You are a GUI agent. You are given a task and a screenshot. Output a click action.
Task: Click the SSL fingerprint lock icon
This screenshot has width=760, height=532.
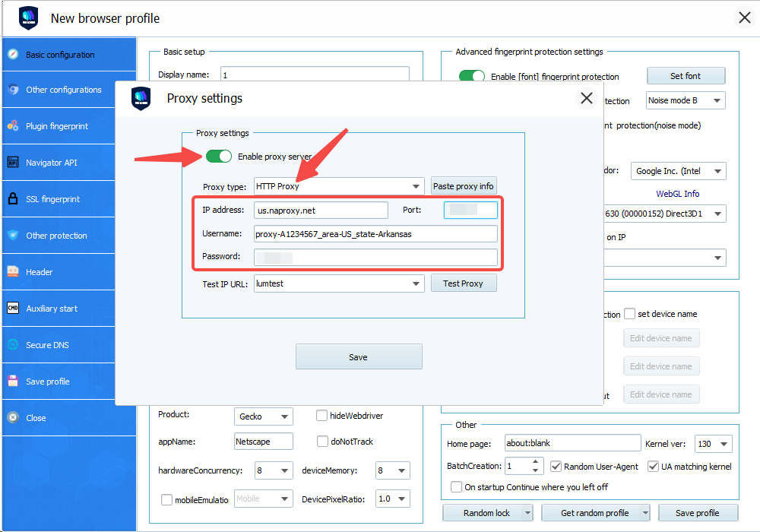click(x=13, y=199)
